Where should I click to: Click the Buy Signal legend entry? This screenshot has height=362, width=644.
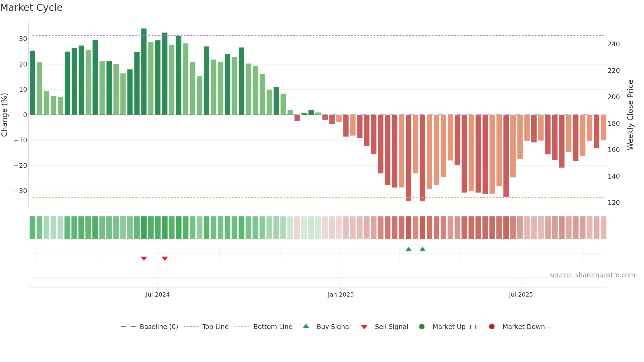pos(327,327)
